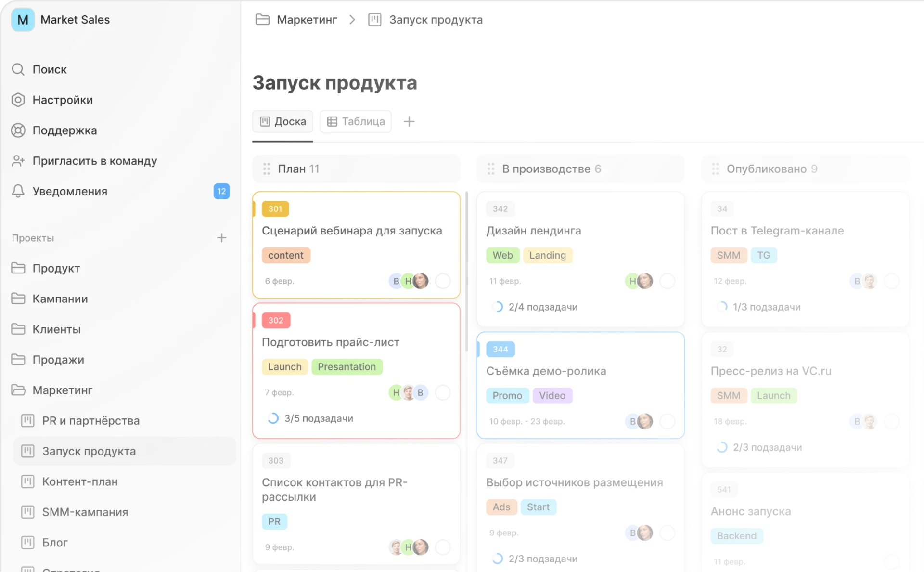Click План column vertical scrollbar
The width and height of the screenshot is (924, 572).
point(466,272)
